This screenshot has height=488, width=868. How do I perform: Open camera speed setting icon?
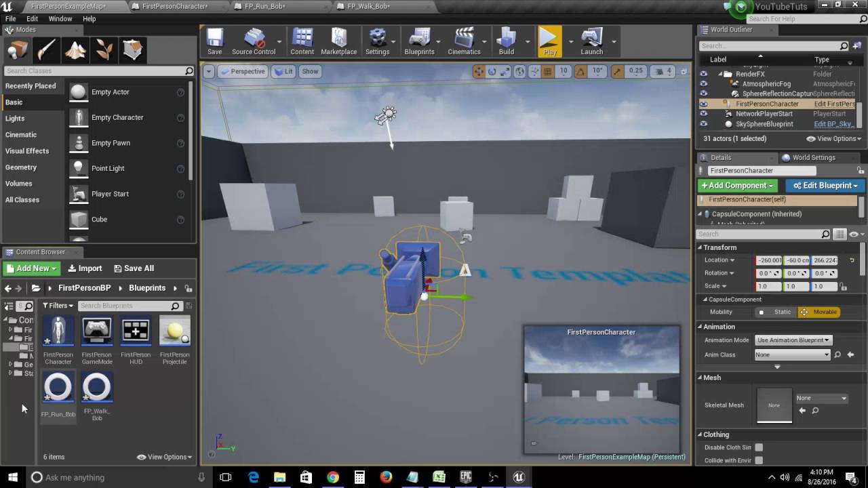click(663, 71)
